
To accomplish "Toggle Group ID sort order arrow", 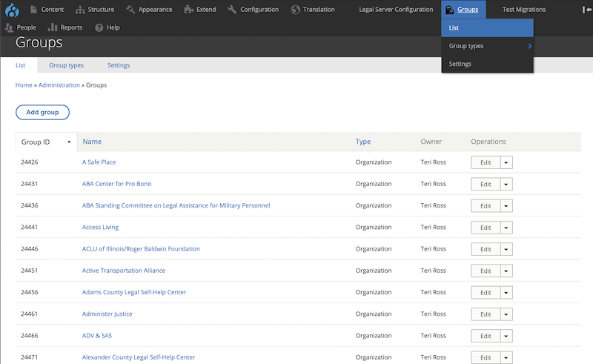I will [x=69, y=142].
